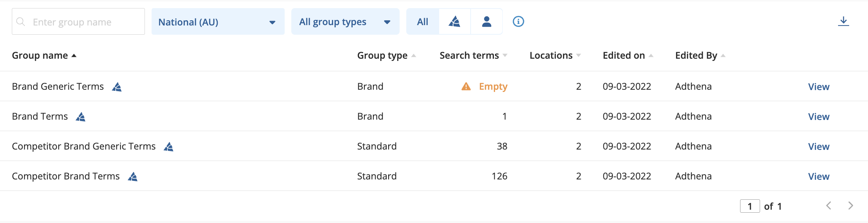868x223 pixels.
Task: Click Standard type in Competitor Brand Terms row
Action: pyautogui.click(x=377, y=176)
